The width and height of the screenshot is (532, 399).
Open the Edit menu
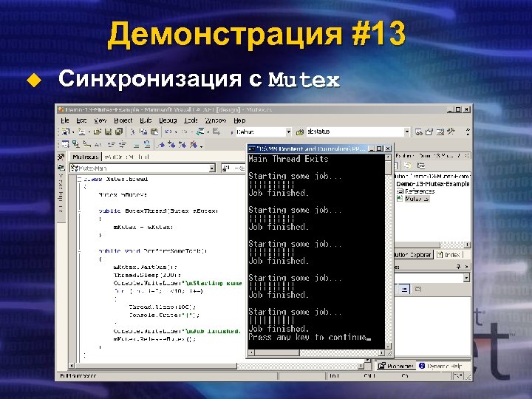point(81,120)
